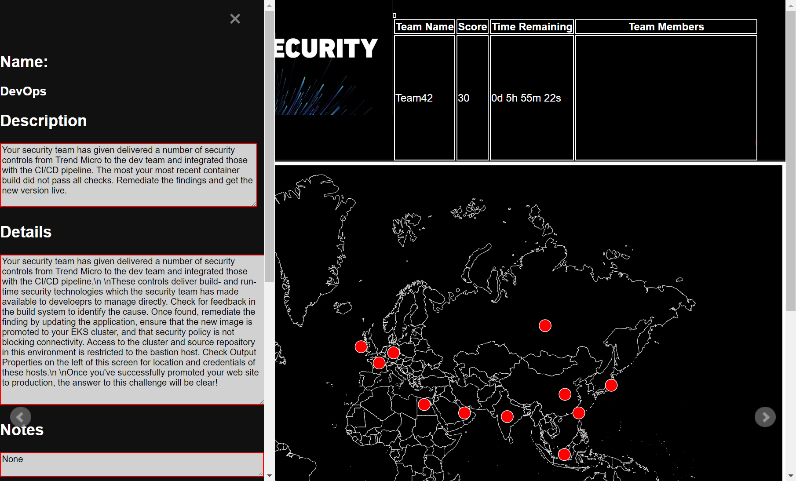Click the Name: heading
The height and width of the screenshot is (481, 796).
click(x=24, y=62)
